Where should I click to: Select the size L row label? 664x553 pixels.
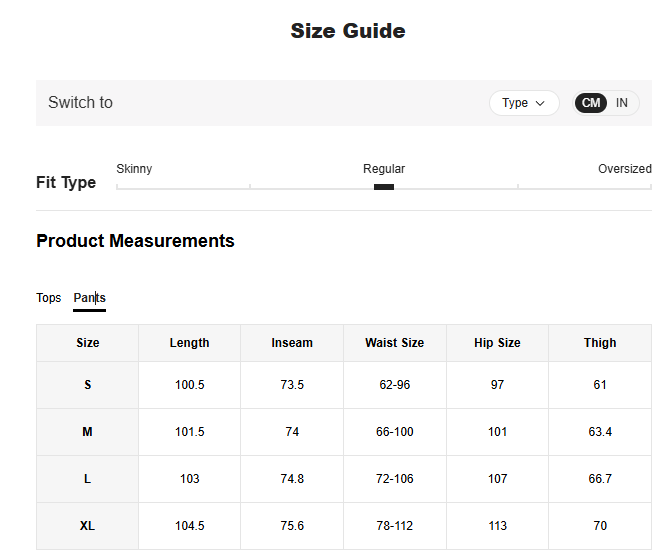coord(88,479)
